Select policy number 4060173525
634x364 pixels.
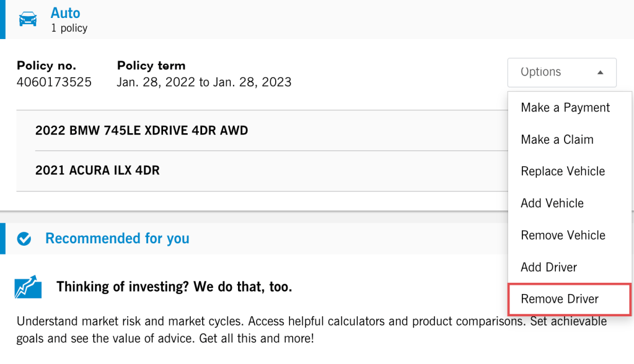click(54, 81)
